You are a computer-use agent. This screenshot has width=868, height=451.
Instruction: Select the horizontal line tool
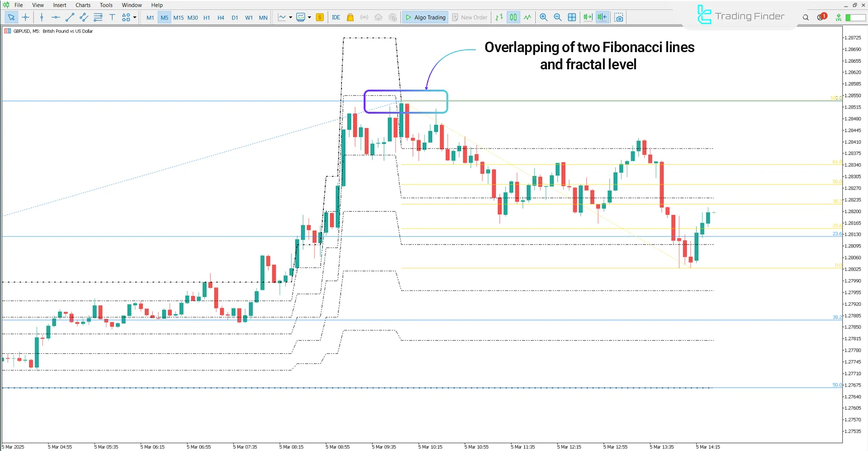55,17
